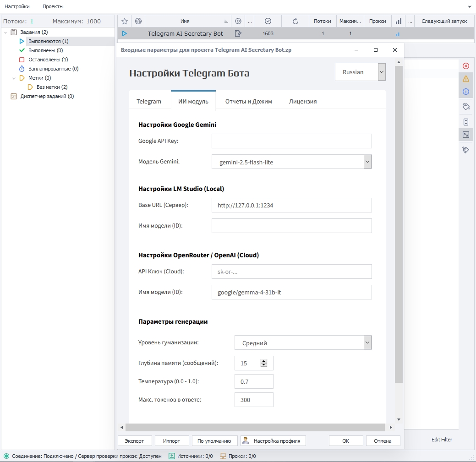
Task: Click the Google API Key field
Action: [291, 141]
